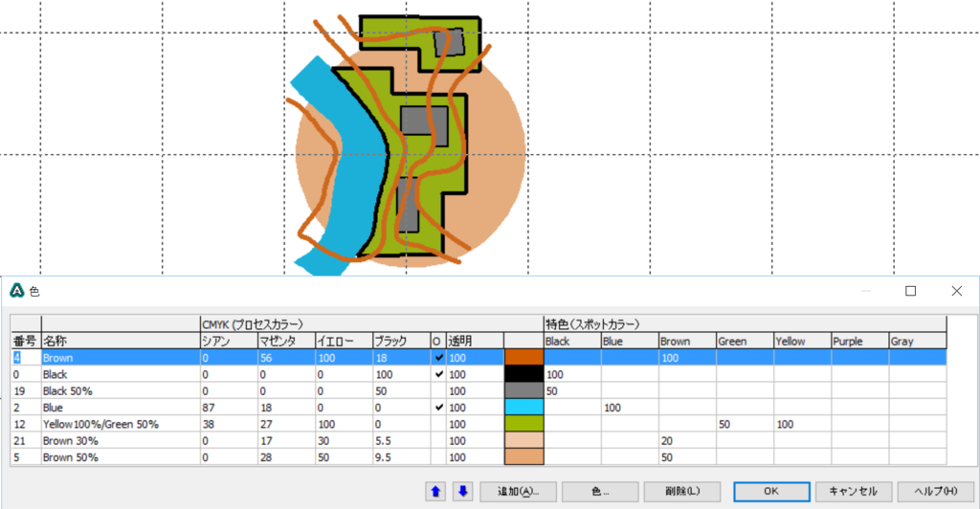
Task: Toggle overprint cell in Brown 50% row
Action: [x=438, y=457]
